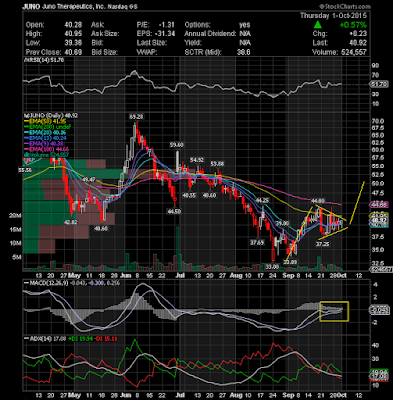Select the 5M volume scale label
393x400 pixels.
pos(17,257)
